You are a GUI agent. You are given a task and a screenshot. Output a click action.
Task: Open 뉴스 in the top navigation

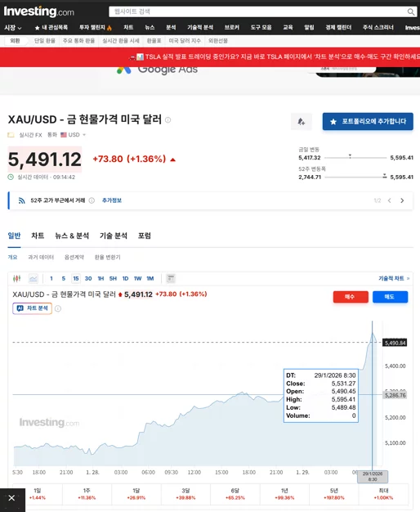[150, 28]
